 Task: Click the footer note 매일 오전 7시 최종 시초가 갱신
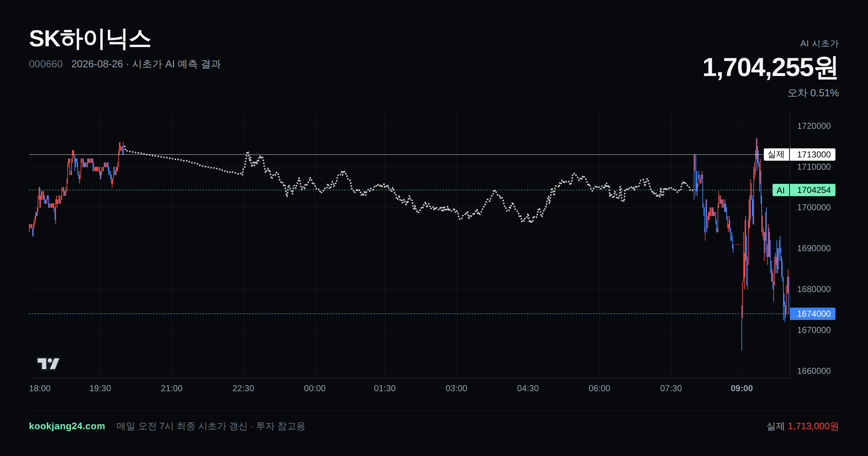click(182, 426)
